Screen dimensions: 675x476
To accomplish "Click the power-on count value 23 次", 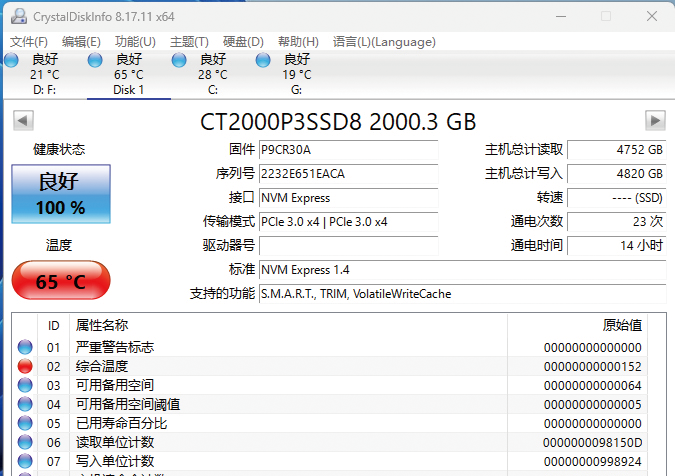I will coord(616,222).
